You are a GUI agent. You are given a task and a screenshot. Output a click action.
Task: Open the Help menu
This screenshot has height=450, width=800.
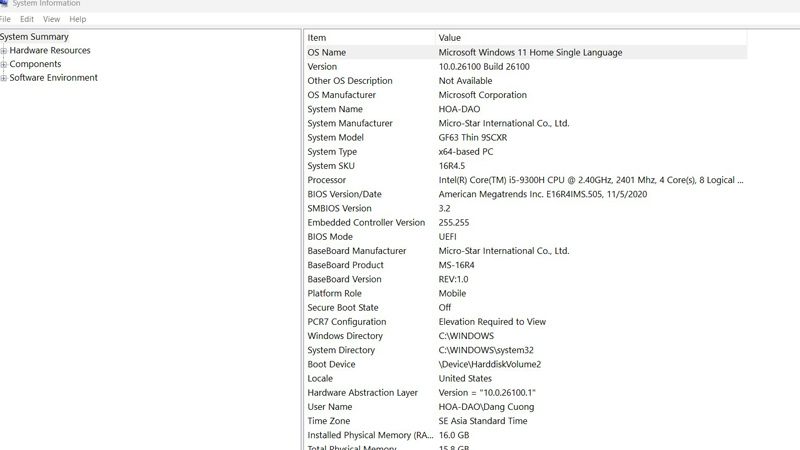(77, 19)
